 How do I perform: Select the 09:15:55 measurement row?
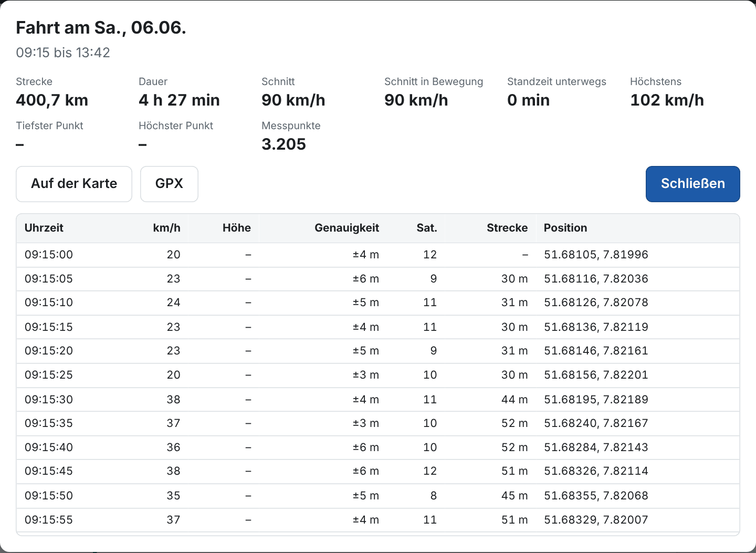point(378,520)
